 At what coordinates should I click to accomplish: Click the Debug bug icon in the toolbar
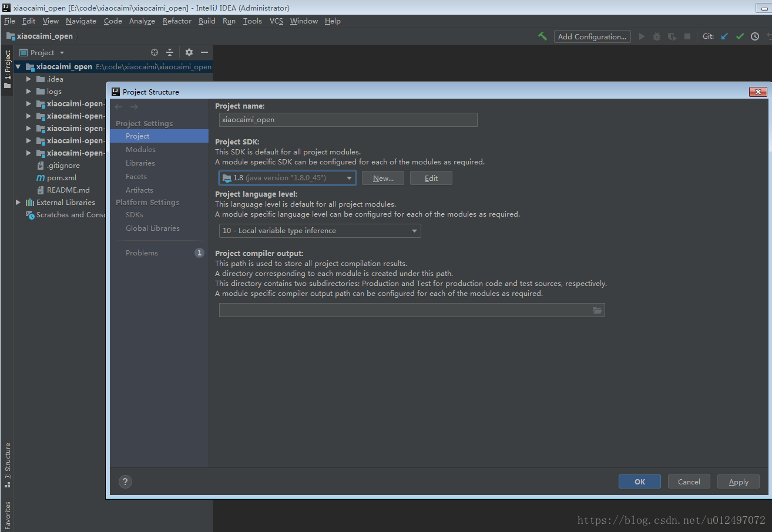coord(657,36)
